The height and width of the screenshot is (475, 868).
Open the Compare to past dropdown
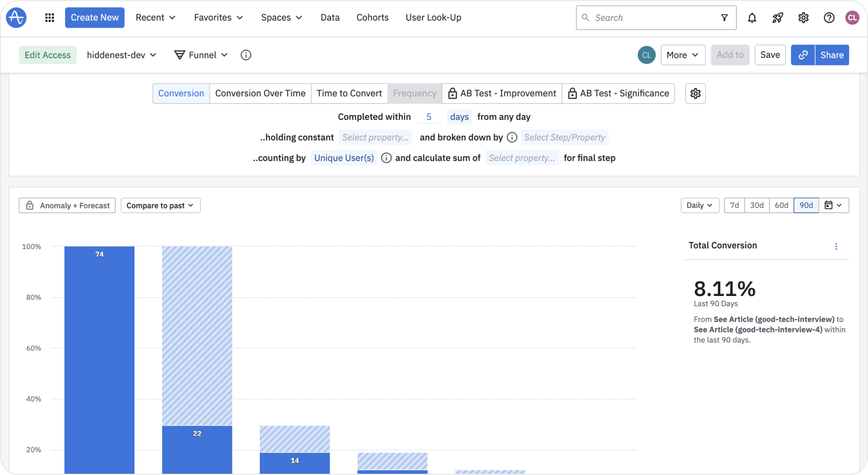(160, 205)
